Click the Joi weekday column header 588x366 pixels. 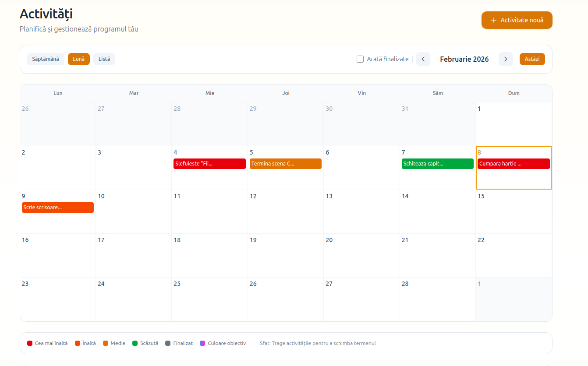coord(286,93)
